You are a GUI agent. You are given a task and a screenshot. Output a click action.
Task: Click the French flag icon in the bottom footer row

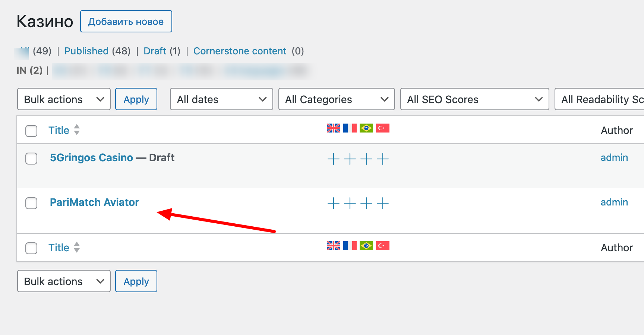[x=350, y=246]
